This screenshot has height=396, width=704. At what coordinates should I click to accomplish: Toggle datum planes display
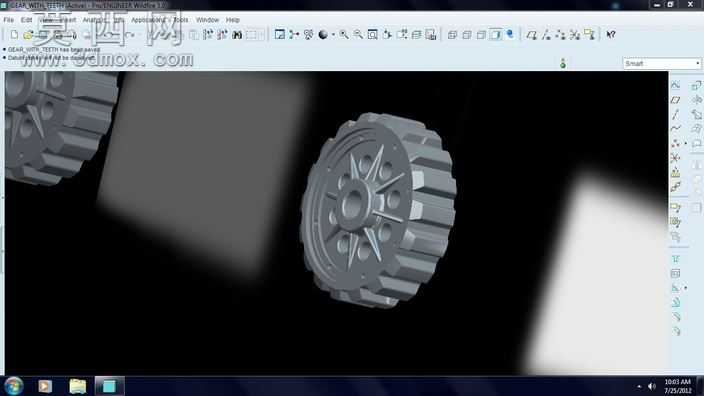532,35
